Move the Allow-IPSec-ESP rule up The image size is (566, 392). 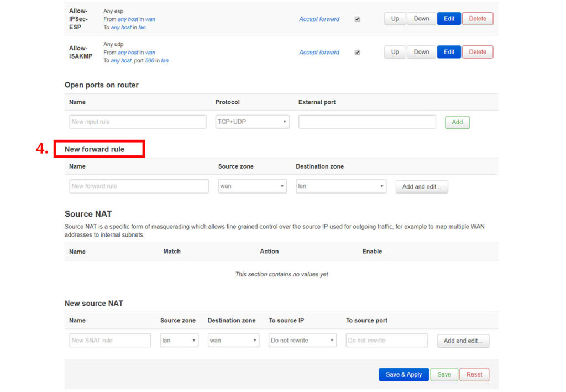395,18
